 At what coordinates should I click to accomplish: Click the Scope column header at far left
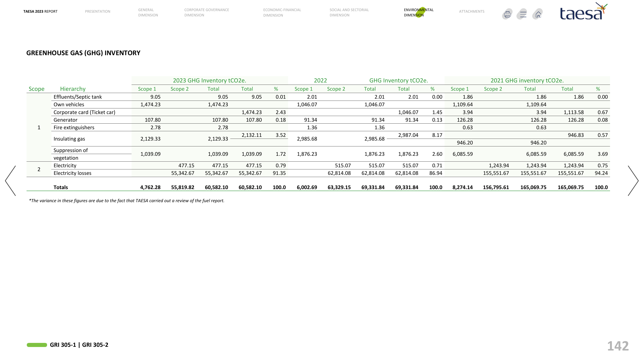36,89
